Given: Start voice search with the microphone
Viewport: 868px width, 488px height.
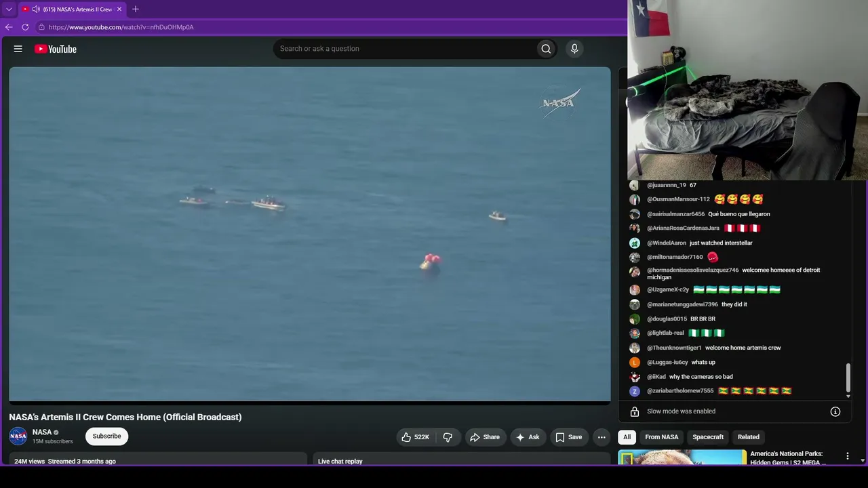Looking at the screenshot, I should click(574, 49).
